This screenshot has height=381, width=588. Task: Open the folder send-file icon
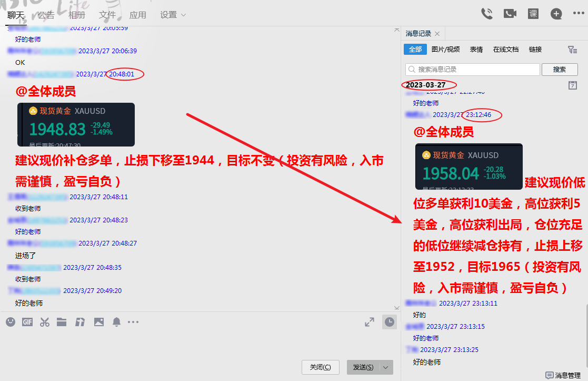(x=62, y=322)
